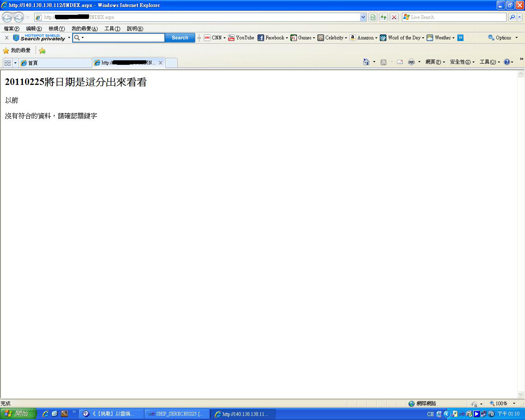Open the 網頁(P) page menu
The image size is (525, 420).
point(435,62)
